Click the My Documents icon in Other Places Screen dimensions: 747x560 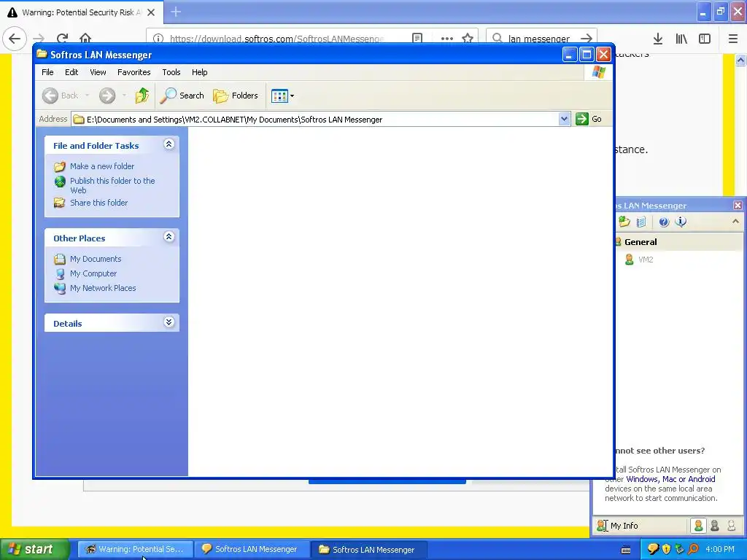60,259
